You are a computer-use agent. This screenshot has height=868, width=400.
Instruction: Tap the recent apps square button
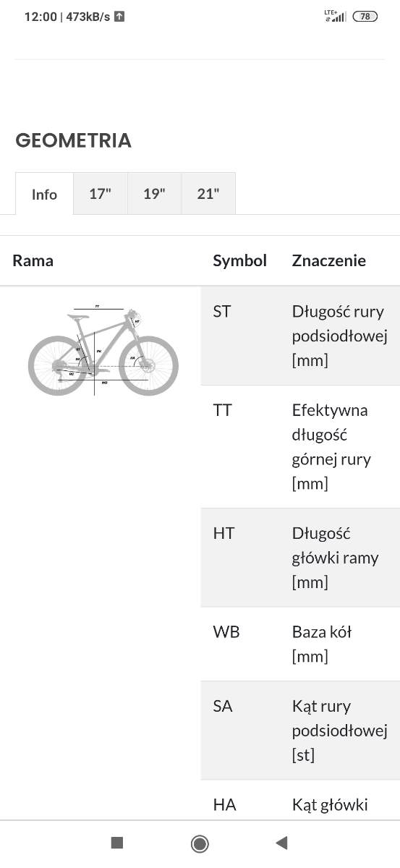[x=117, y=843]
